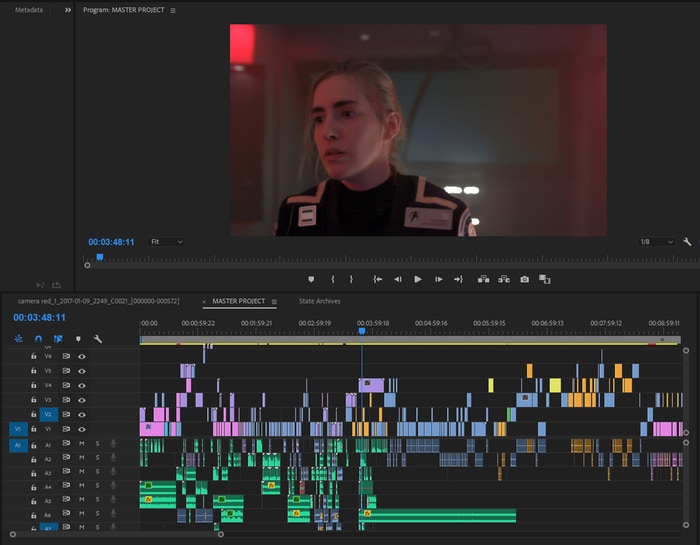Hide the V6 track output

click(82, 356)
